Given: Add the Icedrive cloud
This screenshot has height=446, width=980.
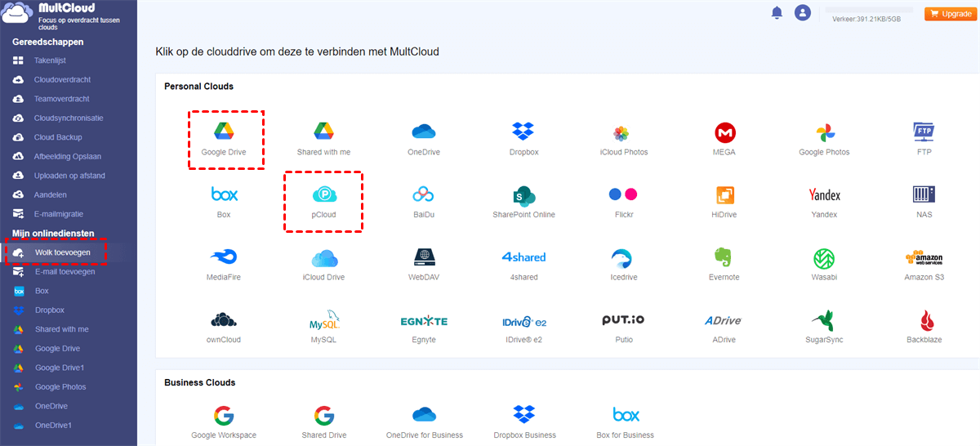Looking at the screenshot, I should 623,258.
